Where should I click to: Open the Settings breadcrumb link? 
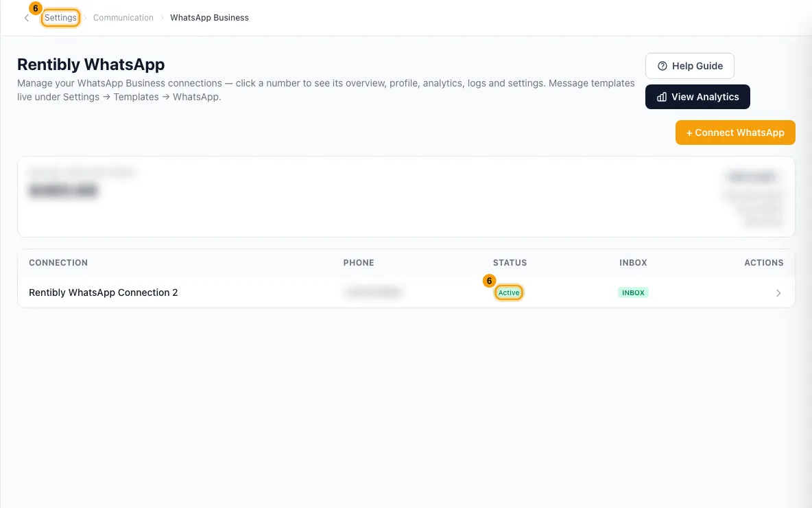(60, 18)
